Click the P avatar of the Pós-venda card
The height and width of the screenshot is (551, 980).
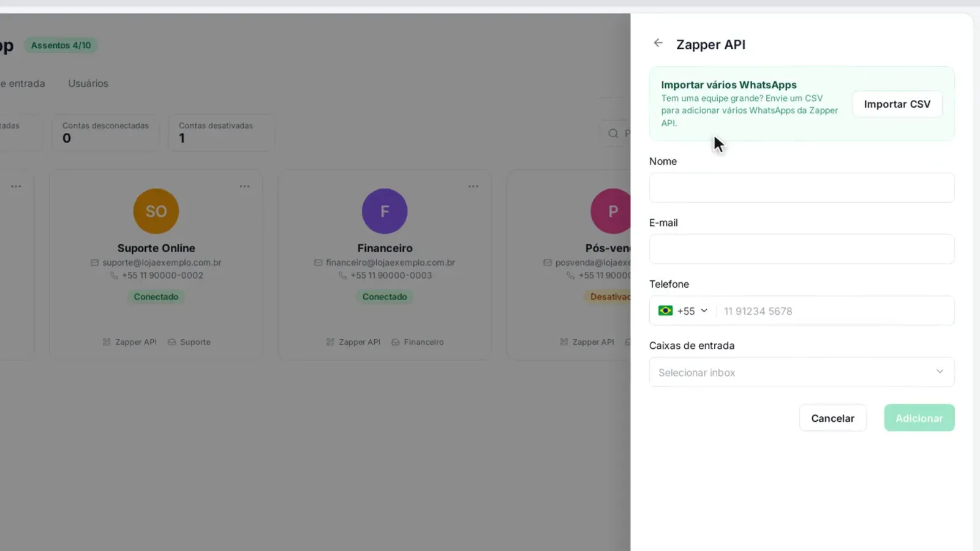click(x=611, y=211)
